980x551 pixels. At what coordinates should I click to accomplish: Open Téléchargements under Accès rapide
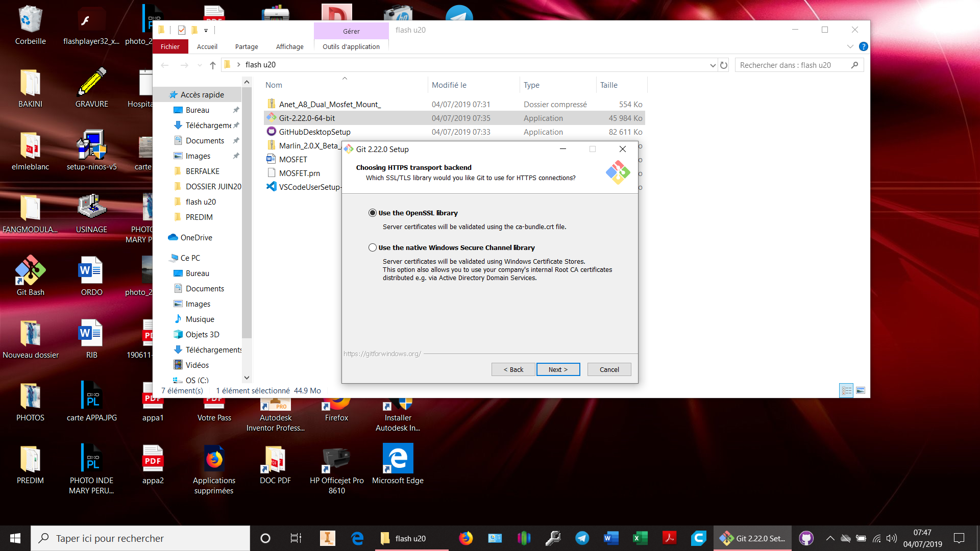(208, 125)
